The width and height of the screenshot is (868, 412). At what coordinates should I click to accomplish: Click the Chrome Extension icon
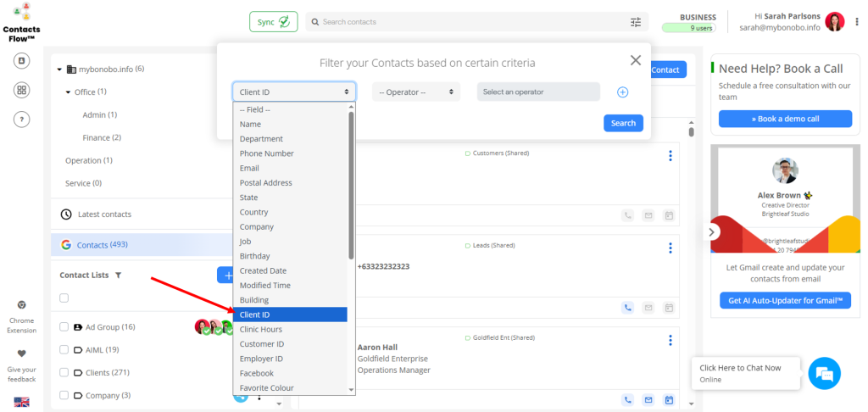pyautogui.click(x=22, y=304)
